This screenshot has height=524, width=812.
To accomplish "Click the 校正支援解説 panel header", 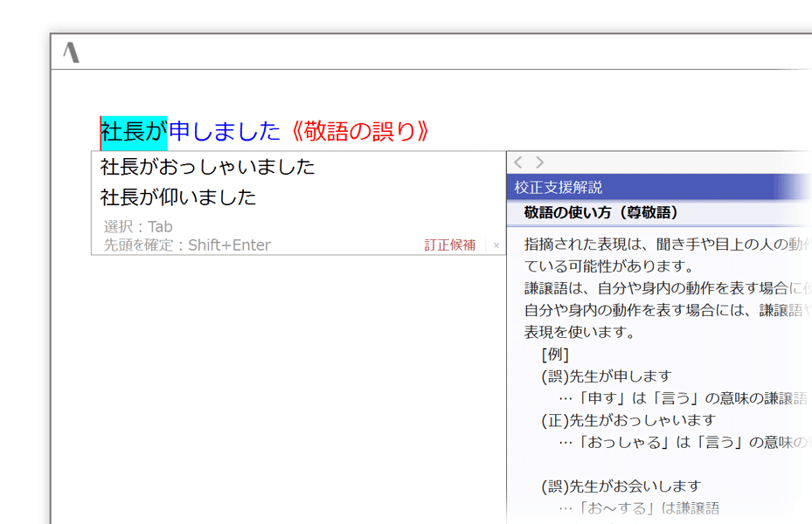I will click(559, 188).
